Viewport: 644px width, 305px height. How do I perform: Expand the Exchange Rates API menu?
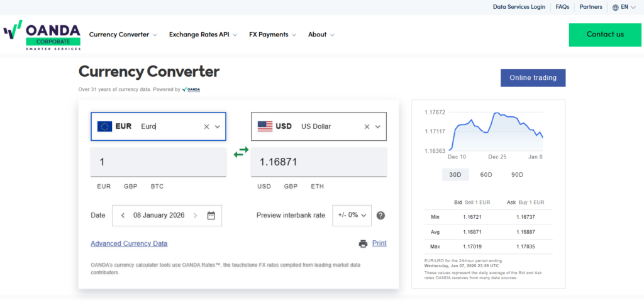tap(203, 35)
